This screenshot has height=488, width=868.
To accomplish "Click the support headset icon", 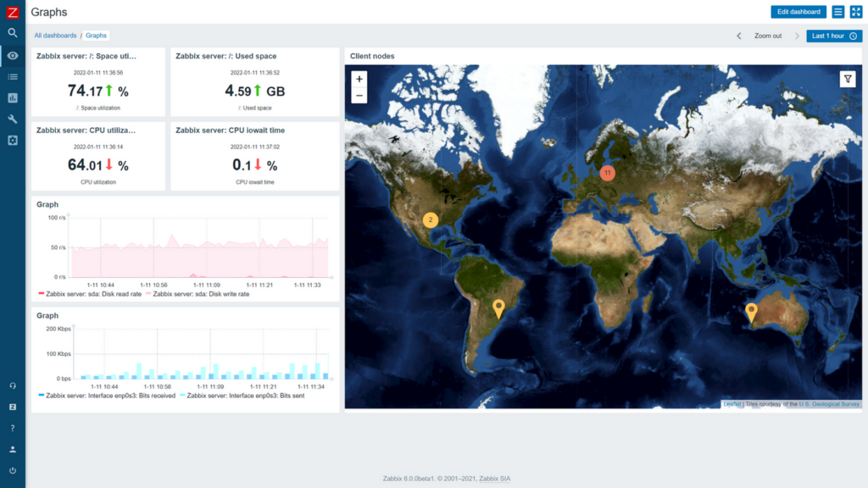I will (x=12, y=385).
